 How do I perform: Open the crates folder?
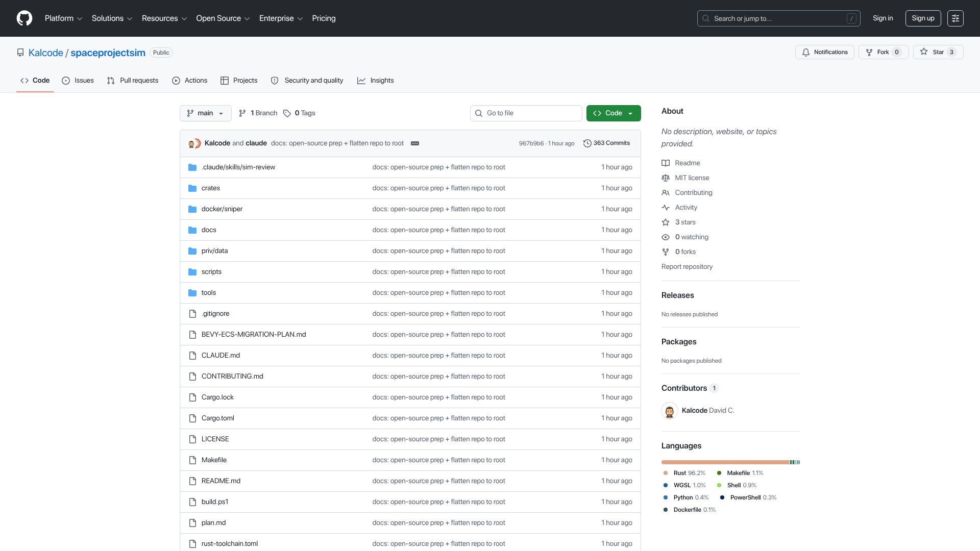(x=210, y=188)
